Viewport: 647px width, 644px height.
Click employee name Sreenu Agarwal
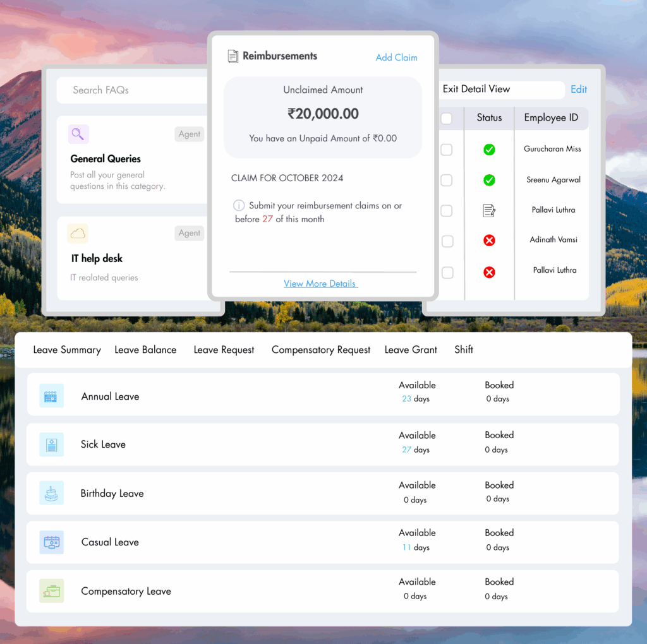click(x=553, y=180)
